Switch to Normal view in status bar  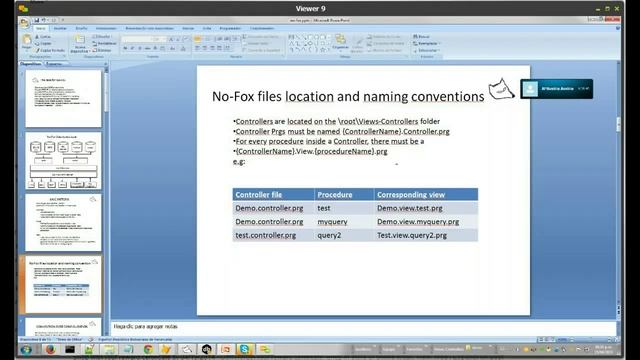541,340
